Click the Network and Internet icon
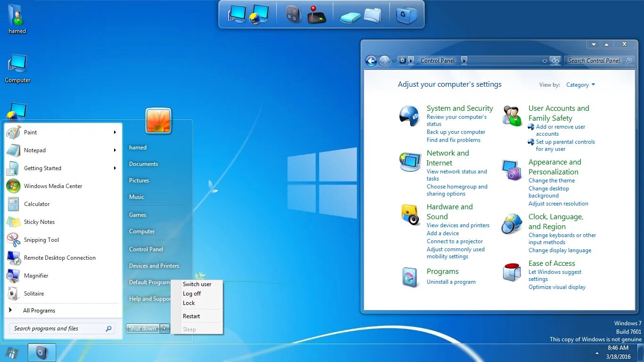The height and width of the screenshot is (362, 644). pos(410,162)
